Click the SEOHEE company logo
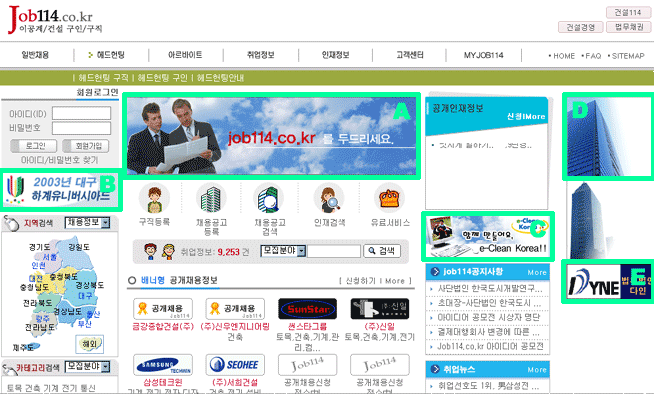654x394 pixels. (x=235, y=365)
